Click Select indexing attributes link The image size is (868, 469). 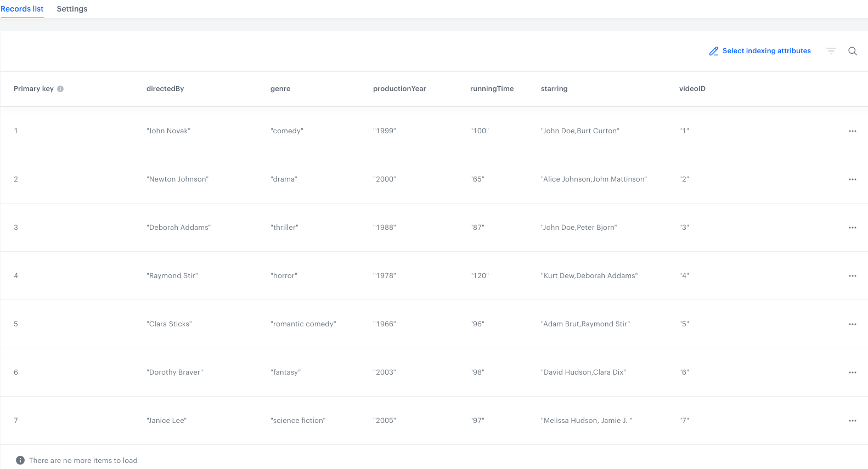[x=766, y=51]
